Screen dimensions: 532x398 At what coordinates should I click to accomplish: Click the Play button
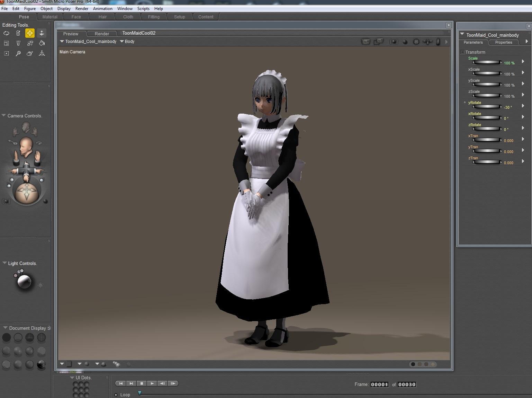[x=152, y=383]
